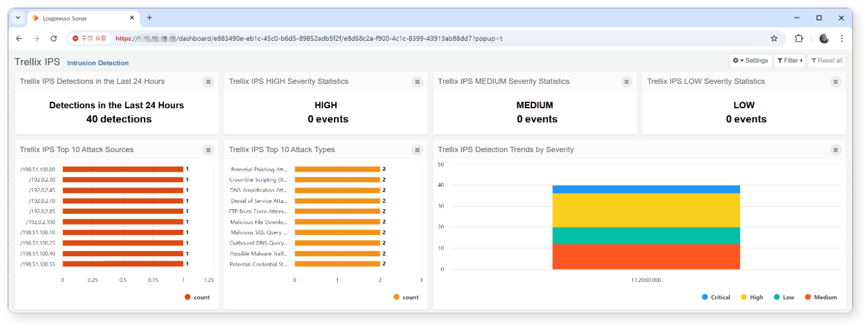
Task: Click the Potential Phishing attack type label
Action: tap(259, 170)
